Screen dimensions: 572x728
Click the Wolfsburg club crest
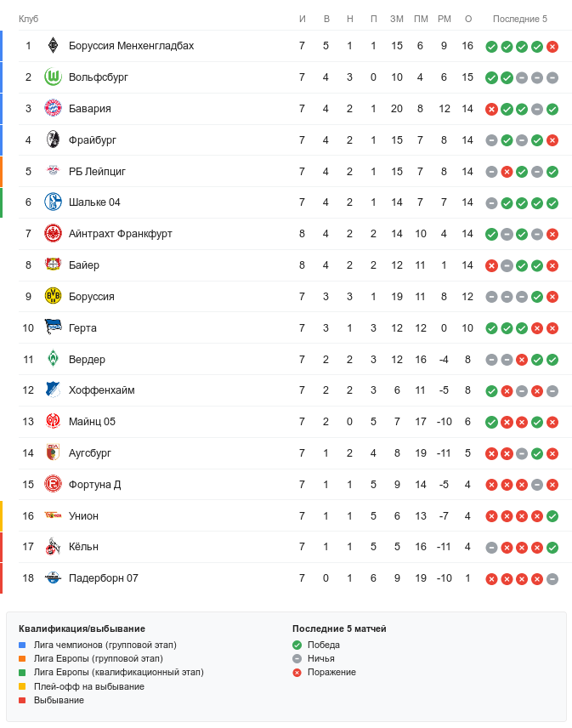pos(53,77)
